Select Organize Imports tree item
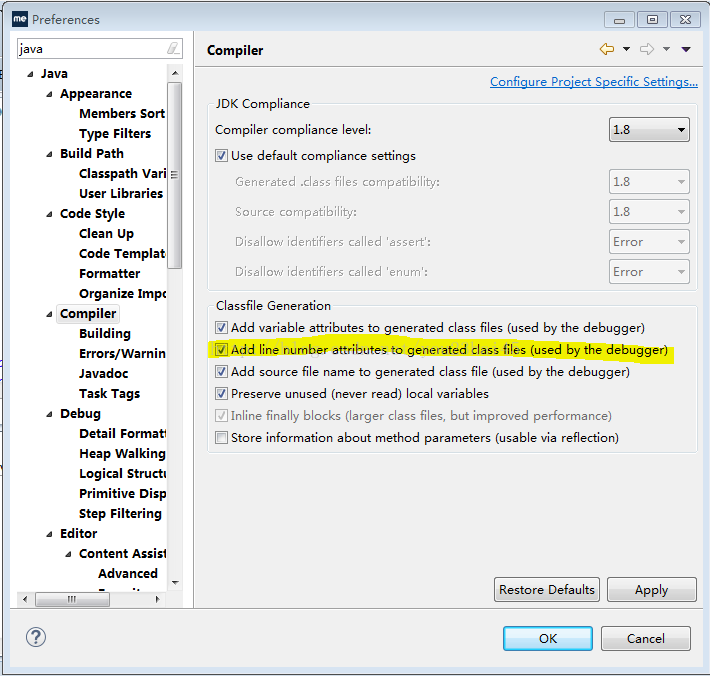This screenshot has width=710, height=676. pyautogui.click(x=122, y=293)
